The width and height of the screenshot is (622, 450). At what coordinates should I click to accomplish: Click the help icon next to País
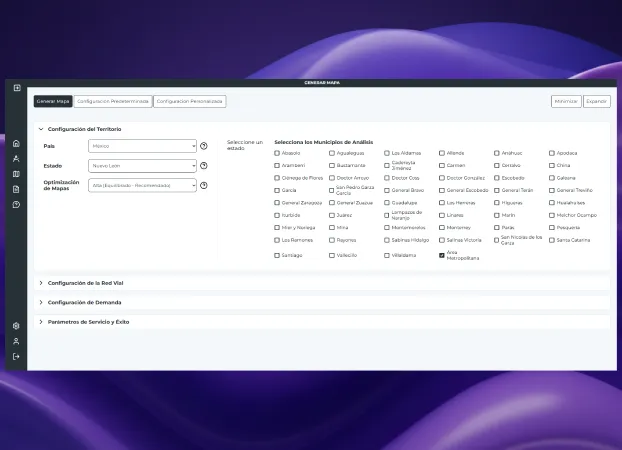click(x=204, y=146)
